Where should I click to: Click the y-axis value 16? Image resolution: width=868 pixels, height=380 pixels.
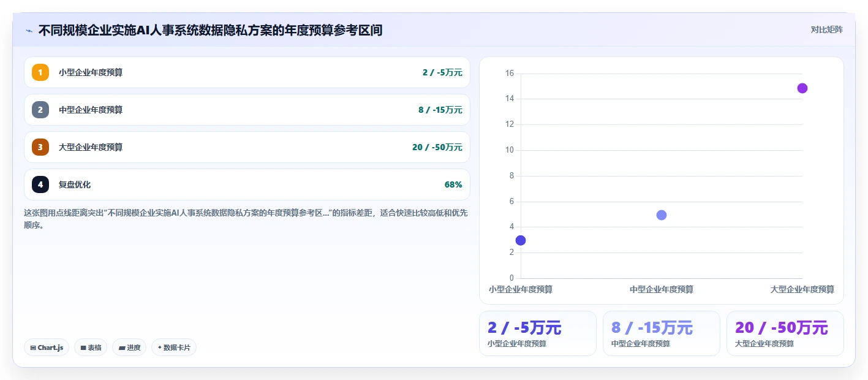click(510, 74)
